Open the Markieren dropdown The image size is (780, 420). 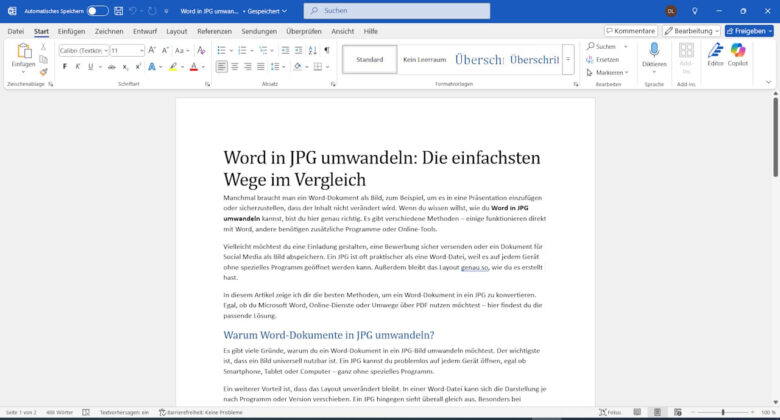click(x=607, y=73)
